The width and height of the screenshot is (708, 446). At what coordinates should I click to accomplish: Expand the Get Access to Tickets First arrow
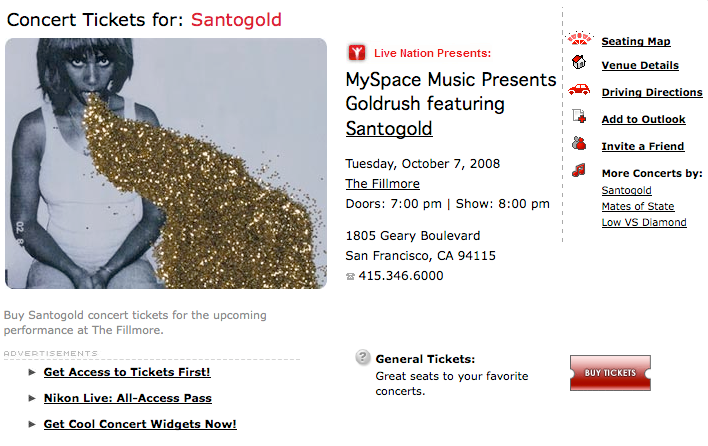[x=32, y=373]
